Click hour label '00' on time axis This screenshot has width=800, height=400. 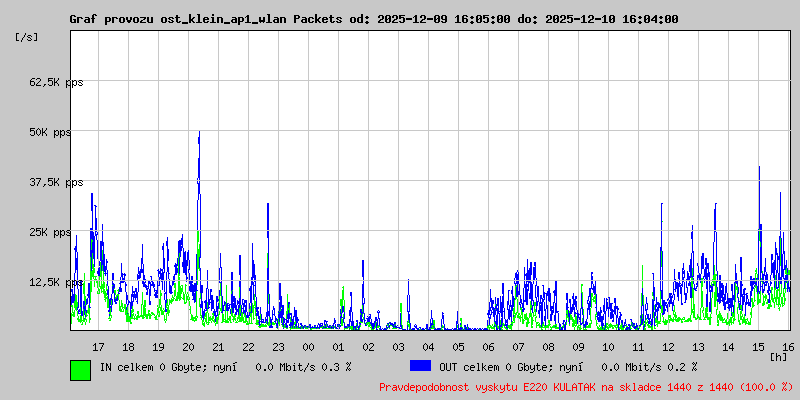(308, 347)
